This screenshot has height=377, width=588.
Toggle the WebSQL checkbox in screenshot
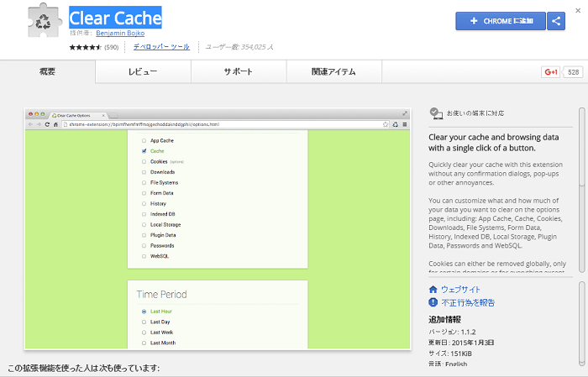pos(144,256)
